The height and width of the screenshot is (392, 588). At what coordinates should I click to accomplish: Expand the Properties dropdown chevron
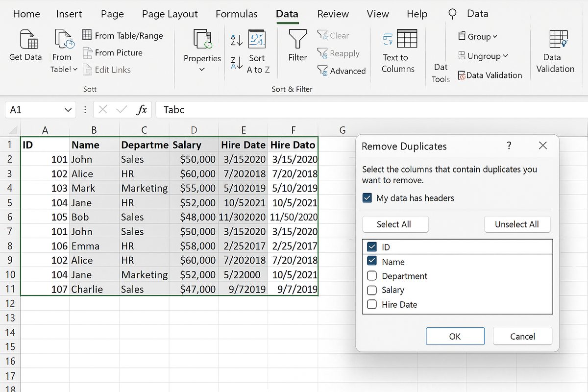click(202, 70)
